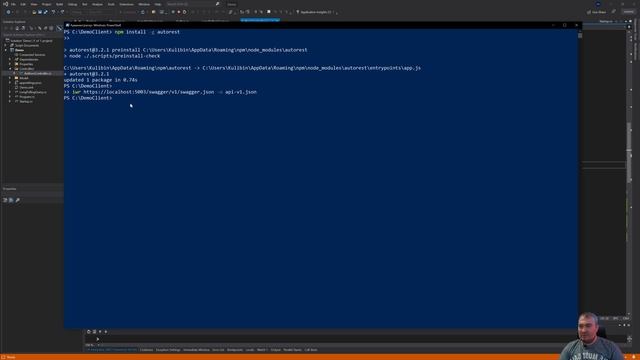Open the Analyze menu
Screen dimensions: 640x360
pos(97,4)
